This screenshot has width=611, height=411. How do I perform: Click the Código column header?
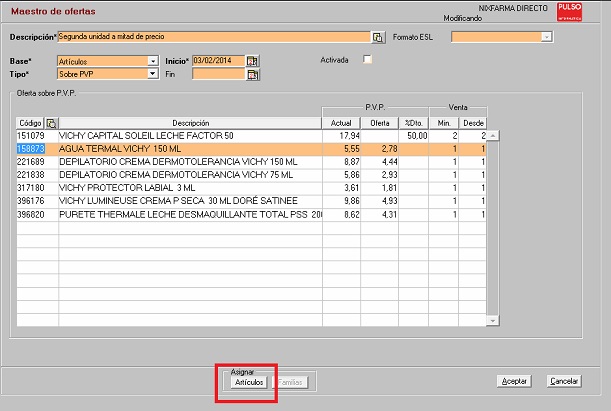pos(30,123)
